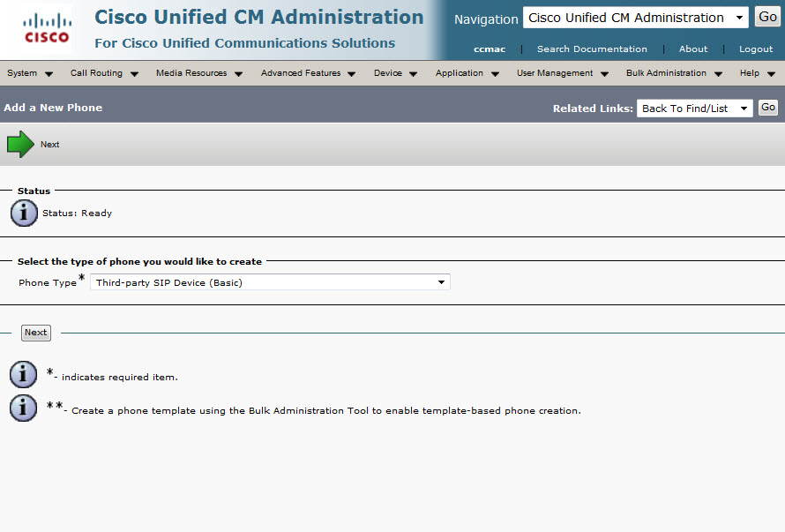Click the Go button beside Navigation
785x532 pixels.
[x=767, y=17]
